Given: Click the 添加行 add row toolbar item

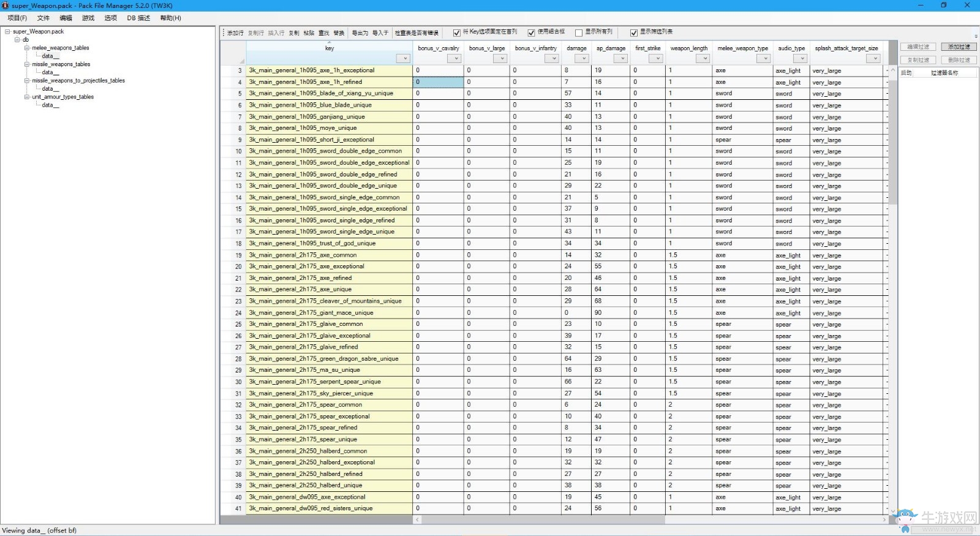Looking at the screenshot, I should pos(235,33).
